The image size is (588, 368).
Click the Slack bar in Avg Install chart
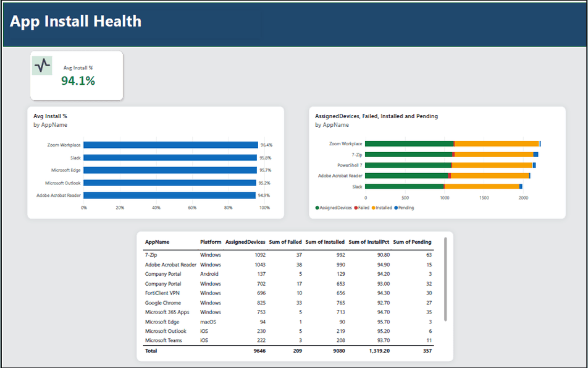[x=170, y=158]
